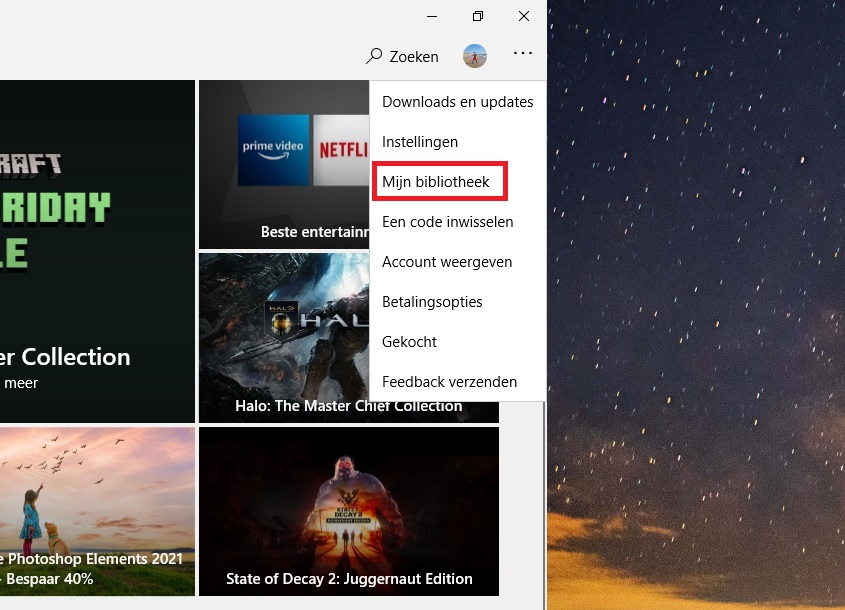Click the Netflix logo tile

click(341, 150)
